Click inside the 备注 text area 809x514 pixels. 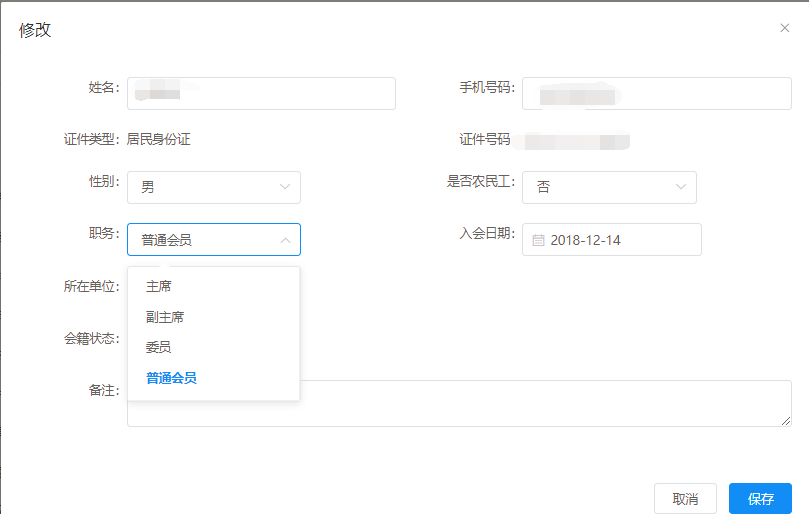459,404
